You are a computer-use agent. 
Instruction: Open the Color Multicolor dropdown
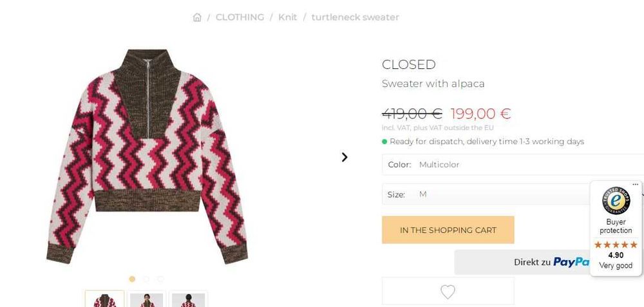click(513, 165)
